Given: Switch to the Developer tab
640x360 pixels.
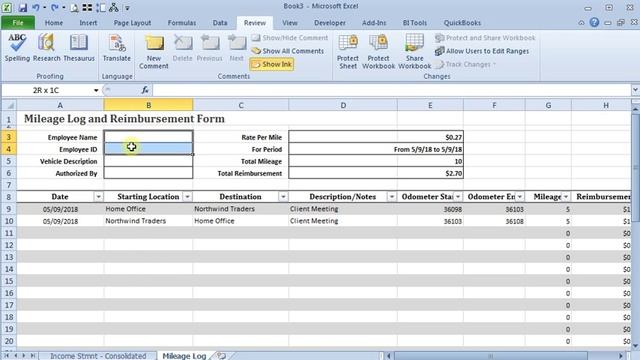Looking at the screenshot, I should (x=329, y=23).
